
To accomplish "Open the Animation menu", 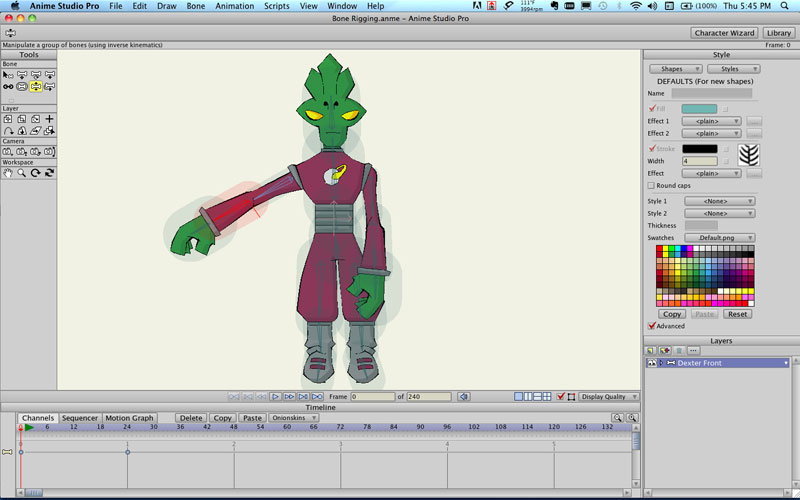I will coord(234,6).
